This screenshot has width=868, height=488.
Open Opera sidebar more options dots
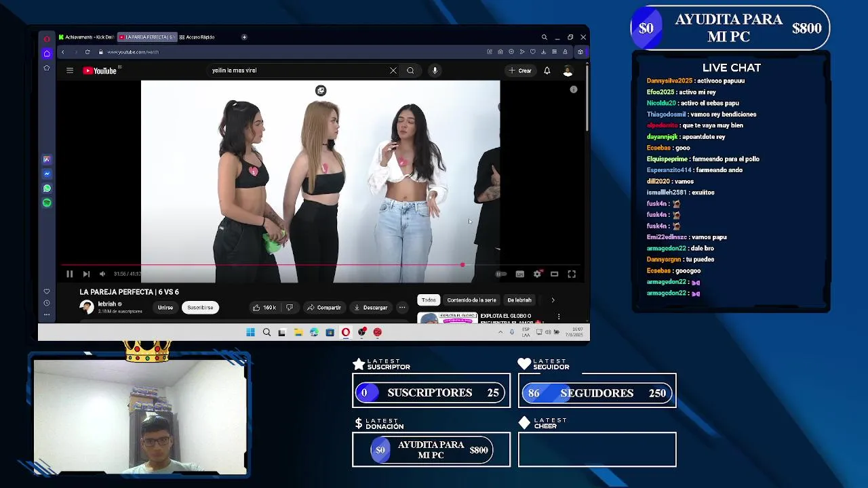pyautogui.click(x=47, y=314)
